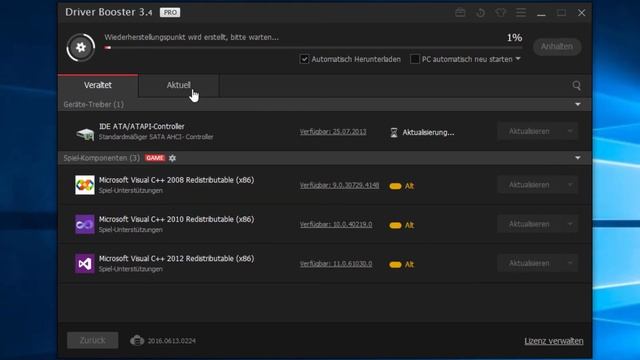Click the Wiederherstellungspunkt wird erstellt status message

click(191, 37)
